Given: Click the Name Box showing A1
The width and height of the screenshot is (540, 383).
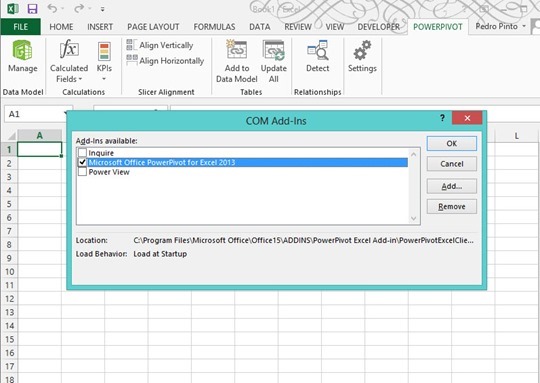Looking at the screenshot, I should click(x=39, y=114).
